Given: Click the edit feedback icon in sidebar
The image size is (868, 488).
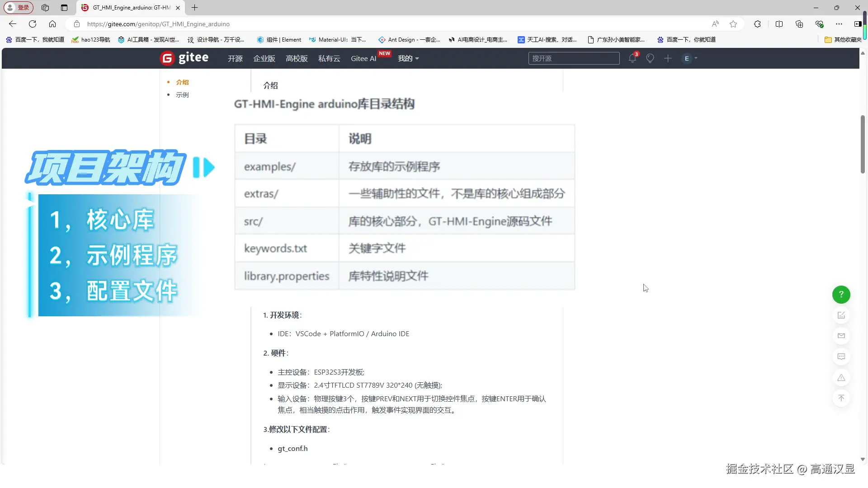Looking at the screenshot, I should click(841, 315).
